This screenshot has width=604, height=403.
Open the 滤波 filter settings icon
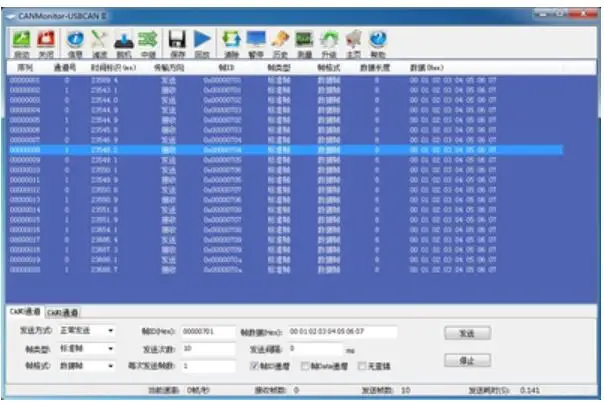tap(99, 44)
